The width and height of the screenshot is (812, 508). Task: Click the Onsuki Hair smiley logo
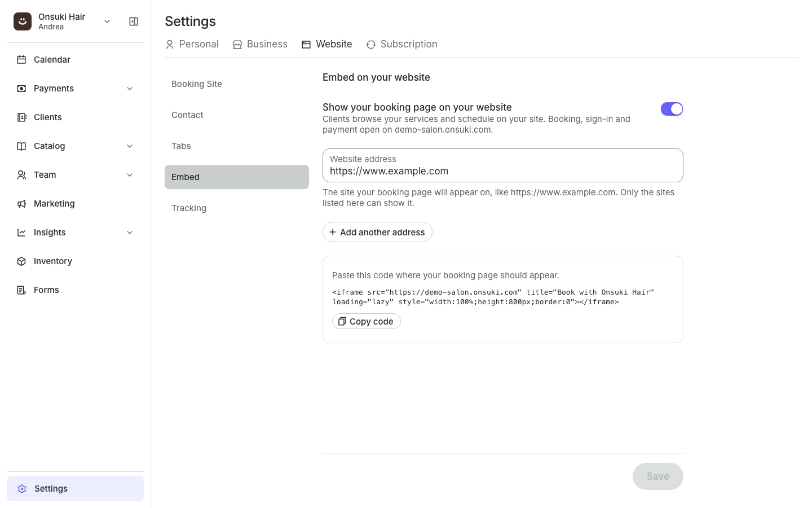(23, 21)
